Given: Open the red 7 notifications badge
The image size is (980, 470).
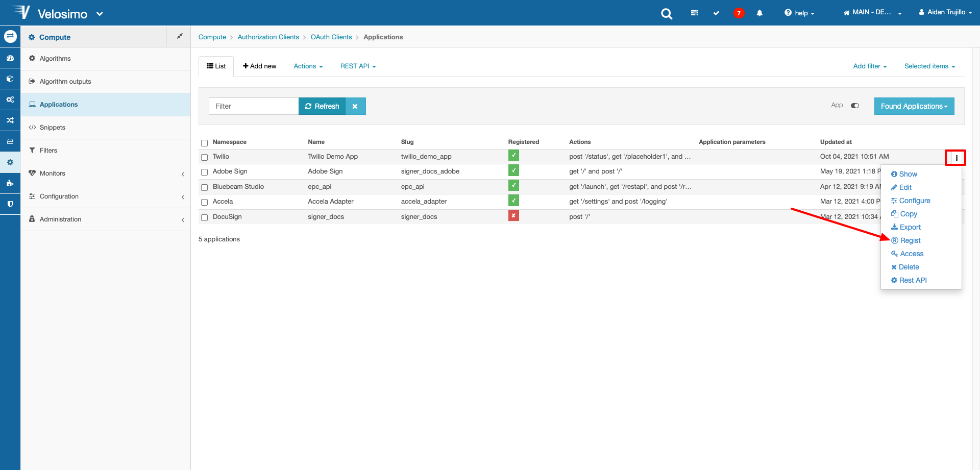Looking at the screenshot, I should click(739, 13).
